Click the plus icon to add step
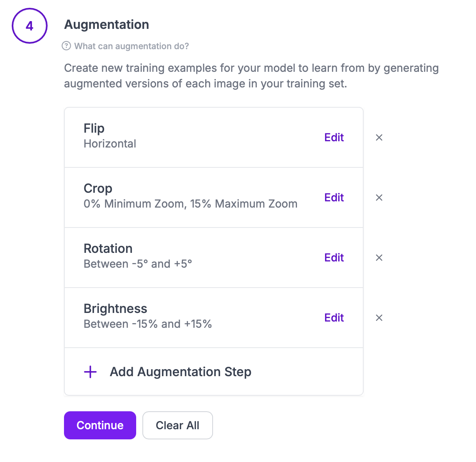Screen dimensions: 476x462 click(x=91, y=372)
